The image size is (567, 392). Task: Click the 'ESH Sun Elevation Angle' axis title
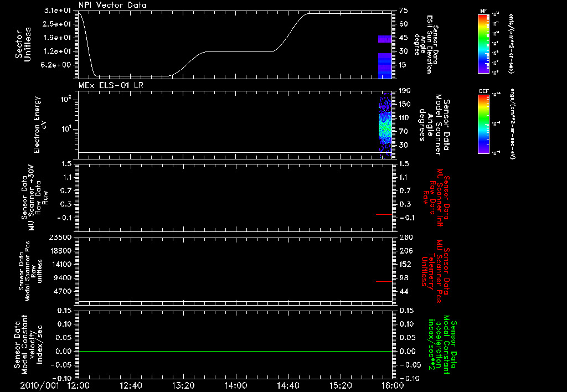pyautogui.click(x=426, y=44)
